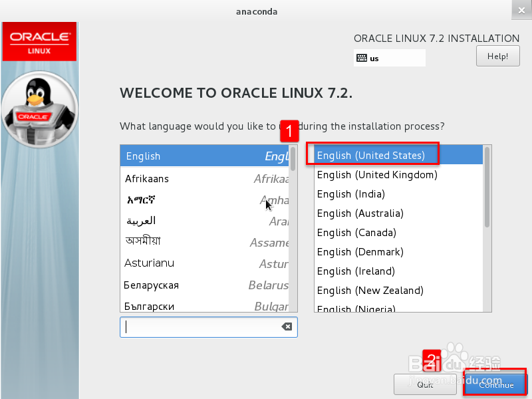Close the anaconda window
The height and width of the screenshot is (399, 532).
(x=522, y=11)
